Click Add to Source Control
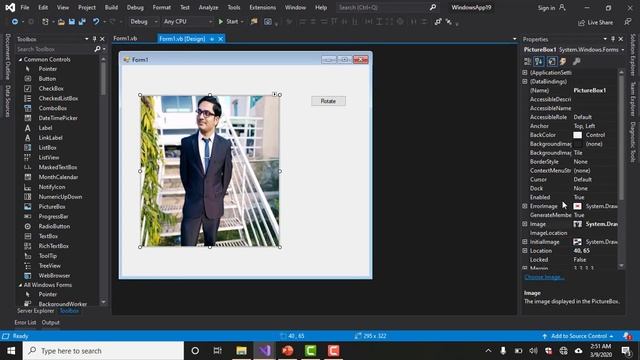Image resolution: width=640 pixels, height=360 pixels. coord(579,336)
